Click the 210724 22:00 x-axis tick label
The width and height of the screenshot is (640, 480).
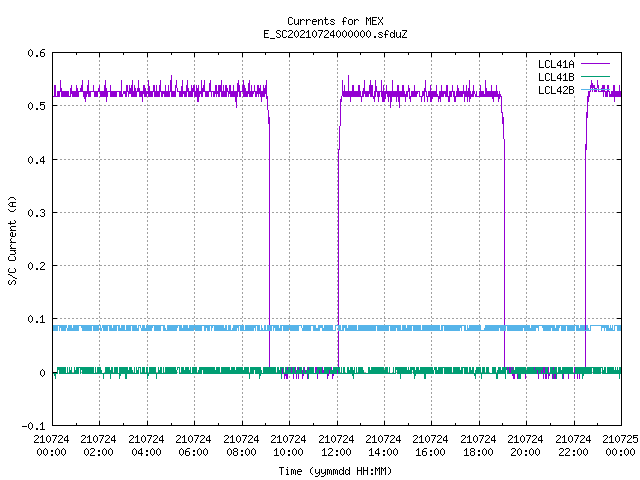(573, 446)
